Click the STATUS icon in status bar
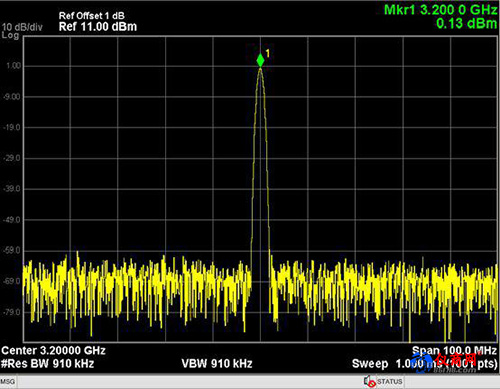The width and height of the screenshot is (500, 389). (x=369, y=381)
